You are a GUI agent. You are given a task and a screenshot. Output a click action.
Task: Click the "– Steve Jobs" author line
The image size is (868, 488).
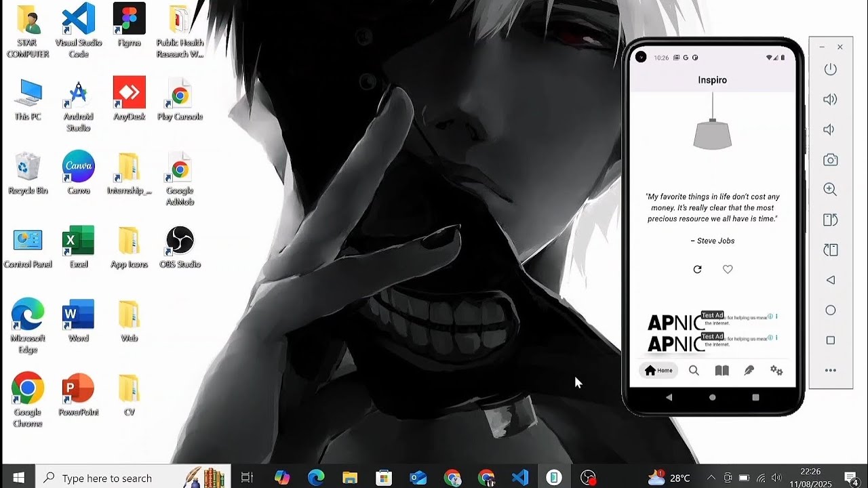click(712, 241)
